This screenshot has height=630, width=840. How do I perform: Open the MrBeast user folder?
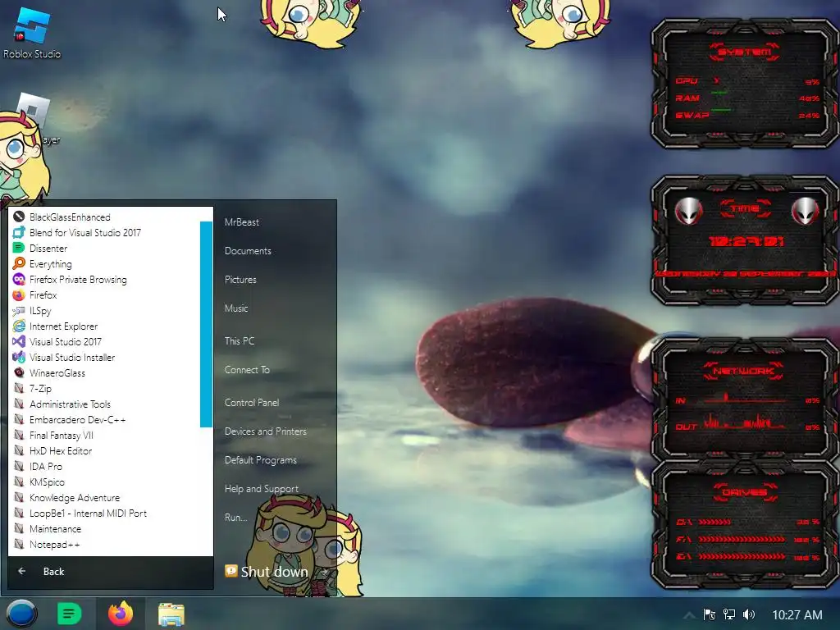(x=242, y=221)
